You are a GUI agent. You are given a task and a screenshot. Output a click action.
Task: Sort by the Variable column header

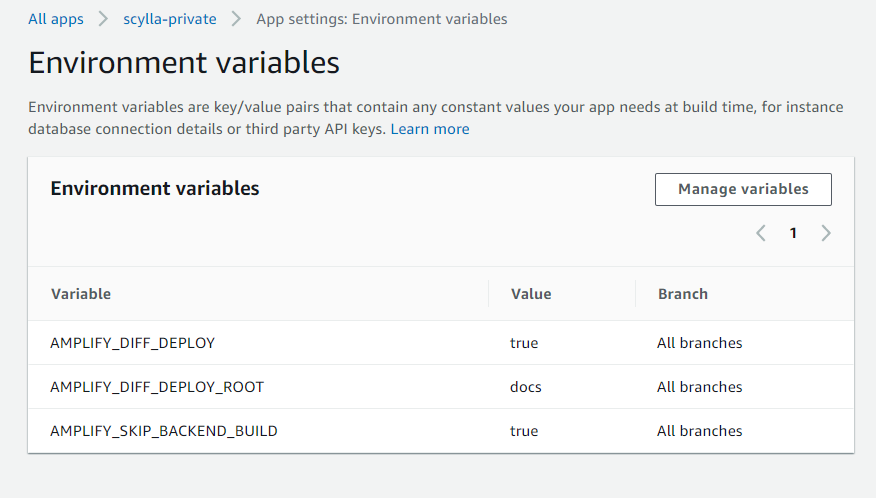point(81,294)
